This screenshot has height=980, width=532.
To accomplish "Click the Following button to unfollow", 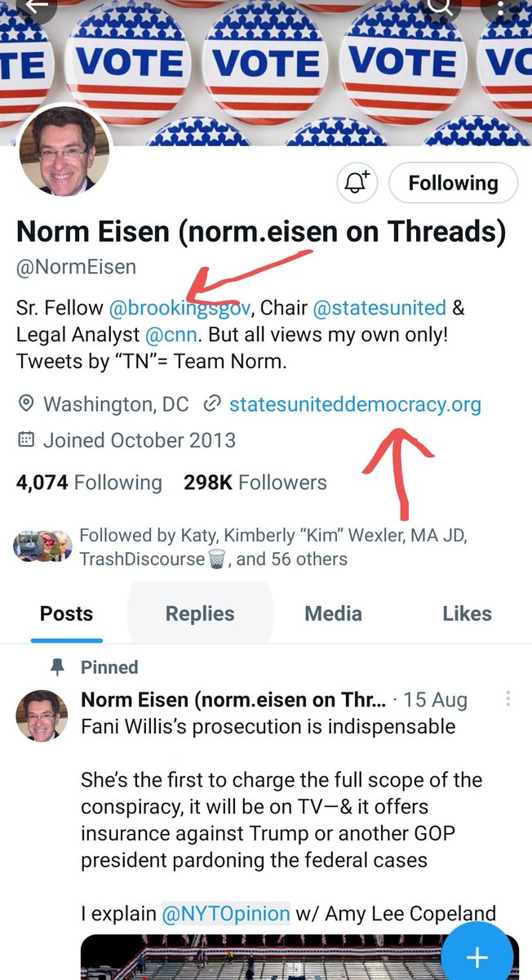I will (x=453, y=183).
